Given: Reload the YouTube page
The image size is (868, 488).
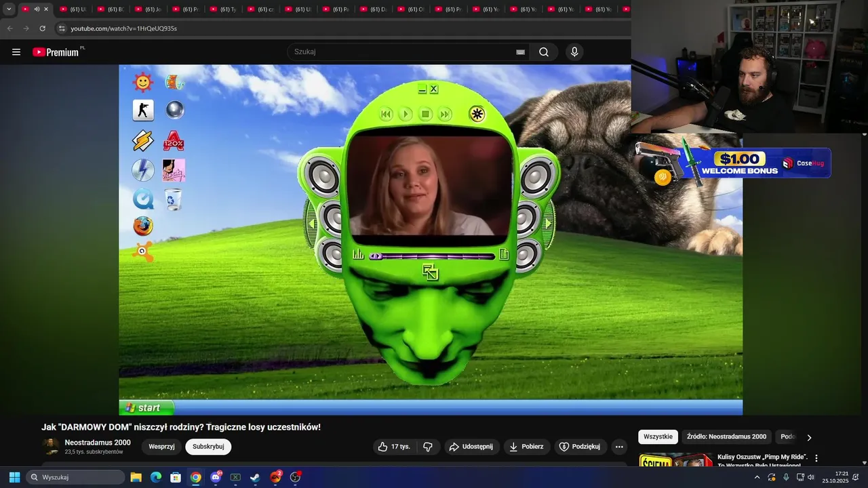Looking at the screenshot, I should point(42,28).
